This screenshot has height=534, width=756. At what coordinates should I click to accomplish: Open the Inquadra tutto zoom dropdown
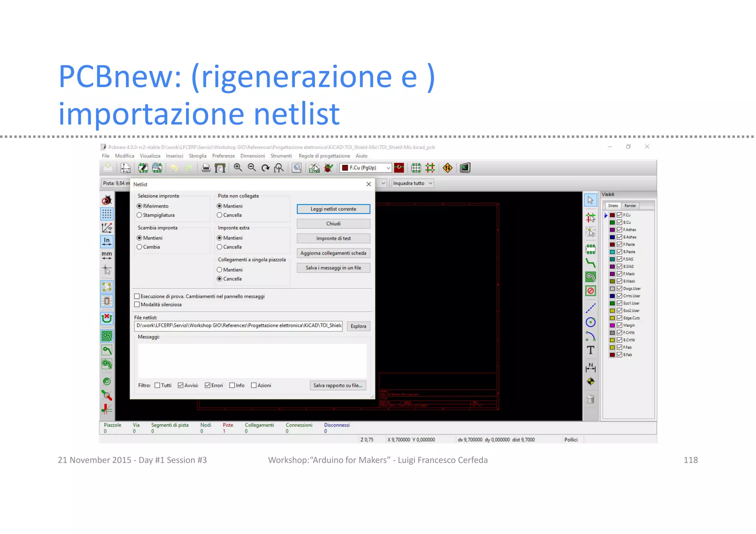click(x=412, y=183)
